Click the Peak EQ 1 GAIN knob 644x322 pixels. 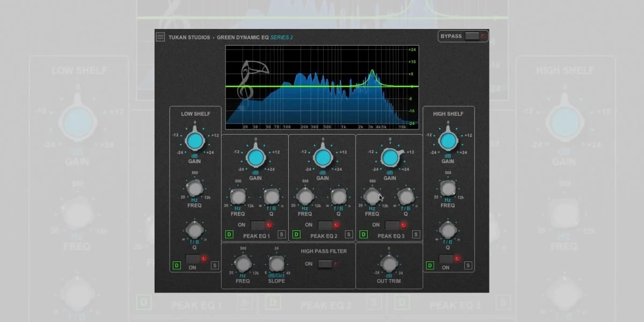coord(255,158)
